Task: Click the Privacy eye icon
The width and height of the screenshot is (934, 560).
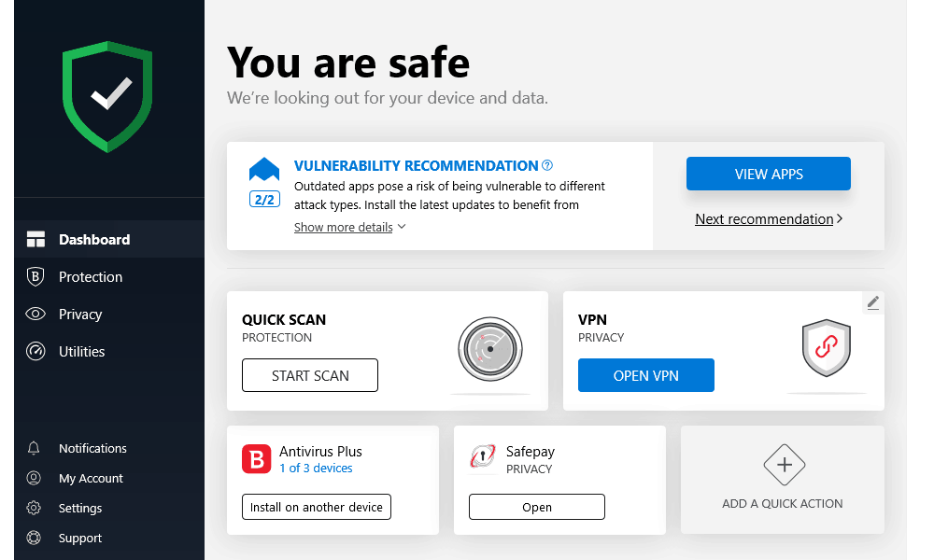Action: coord(35,314)
